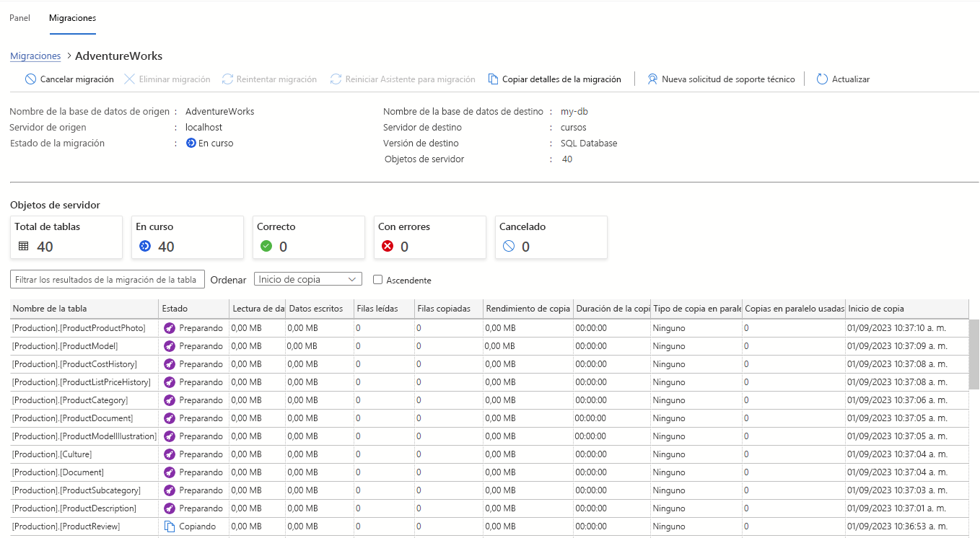Switch to the Panel tab
This screenshot has width=980, height=538.
point(19,18)
